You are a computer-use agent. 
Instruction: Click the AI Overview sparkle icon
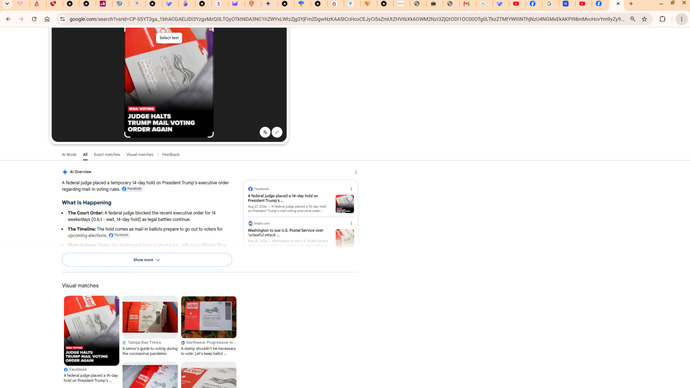click(65, 172)
